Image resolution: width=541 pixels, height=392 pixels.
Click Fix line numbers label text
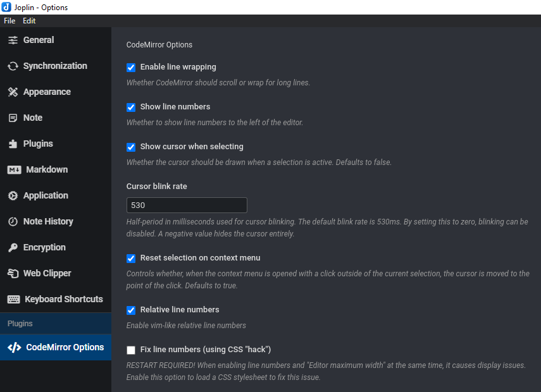(205, 350)
